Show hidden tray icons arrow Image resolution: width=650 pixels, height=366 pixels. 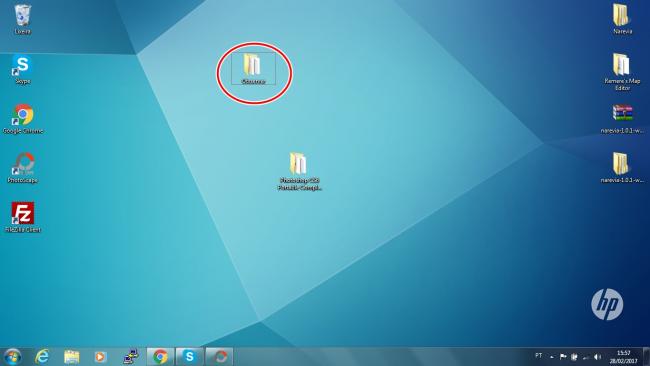(552, 356)
